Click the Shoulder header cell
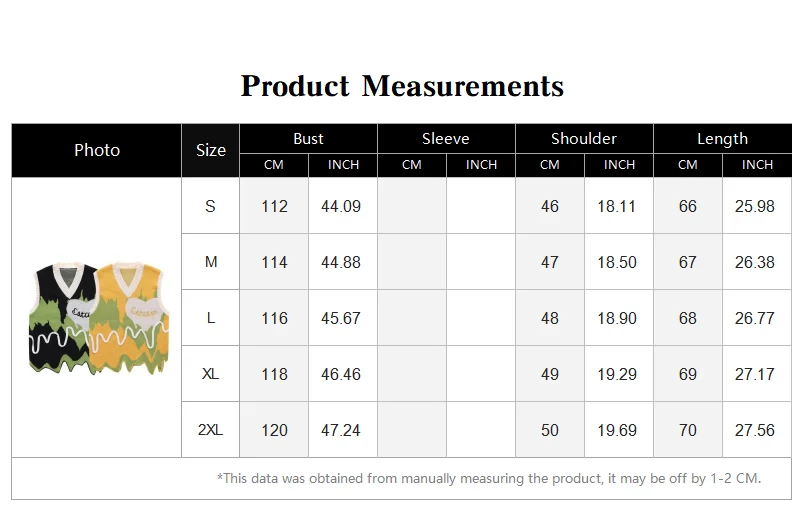The image size is (805, 525). click(x=584, y=139)
